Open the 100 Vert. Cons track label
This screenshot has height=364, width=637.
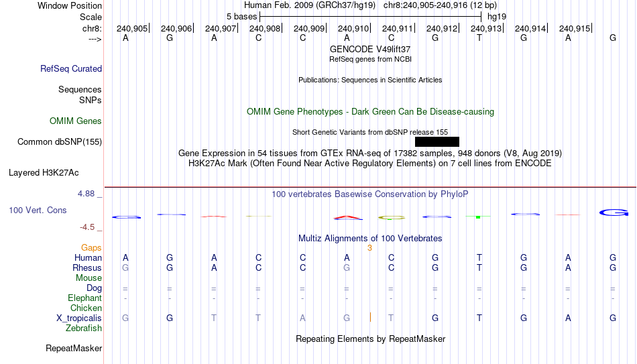click(38, 210)
